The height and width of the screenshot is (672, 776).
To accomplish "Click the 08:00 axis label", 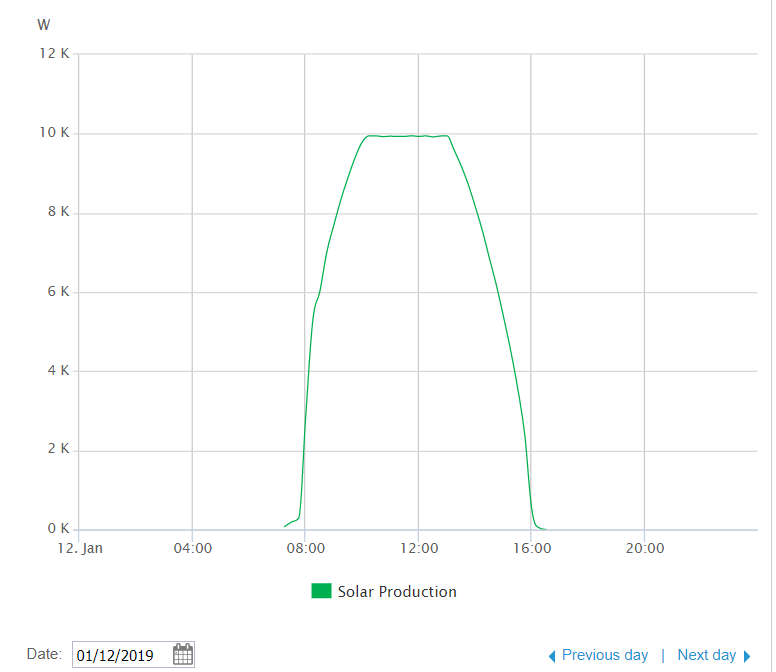I will (x=306, y=548).
